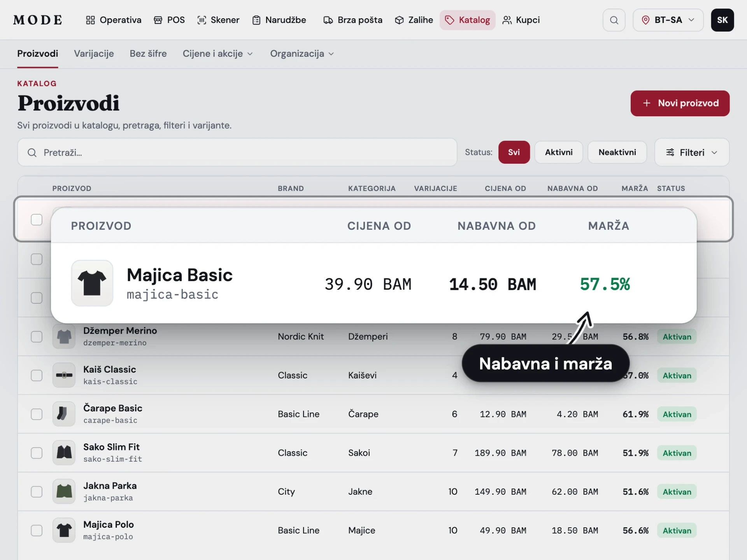Screen dimensions: 747x560
Task: Click the Kaiš Classic belt thumbnail
Action: (x=64, y=375)
